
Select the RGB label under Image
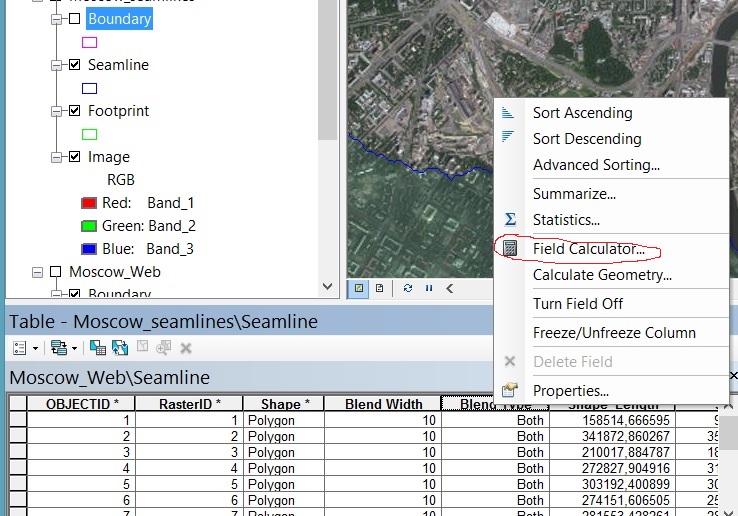click(120, 179)
